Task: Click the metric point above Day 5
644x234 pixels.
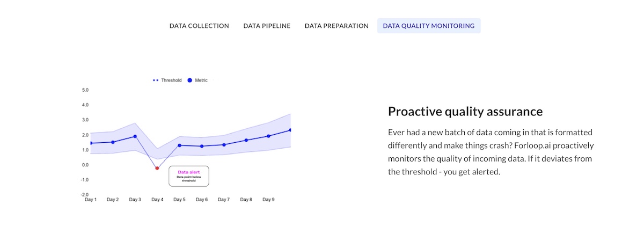Action: click(179, 145)
